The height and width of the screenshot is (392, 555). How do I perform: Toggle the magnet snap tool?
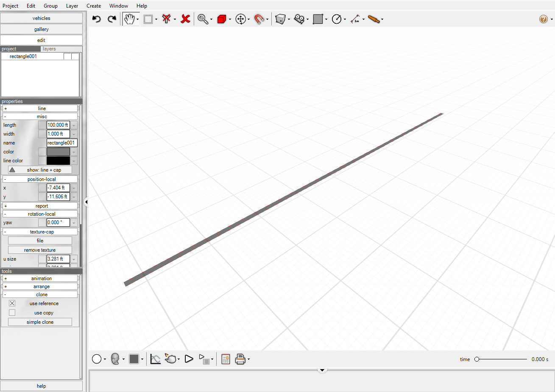click(259, 19)
